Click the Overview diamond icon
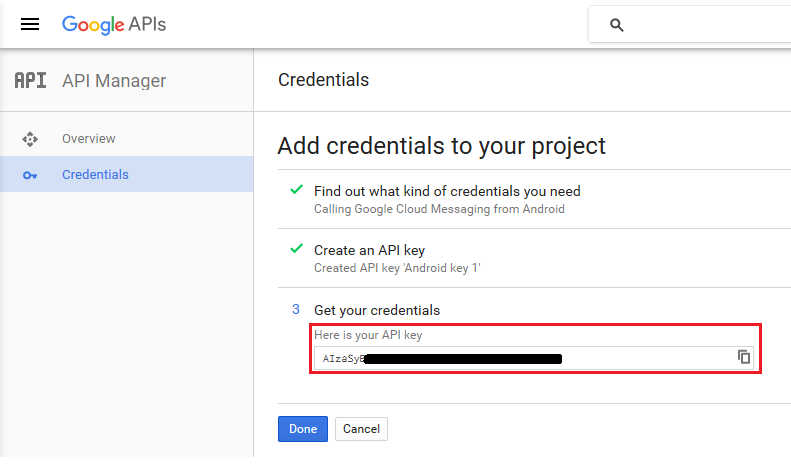 point(30,139)
